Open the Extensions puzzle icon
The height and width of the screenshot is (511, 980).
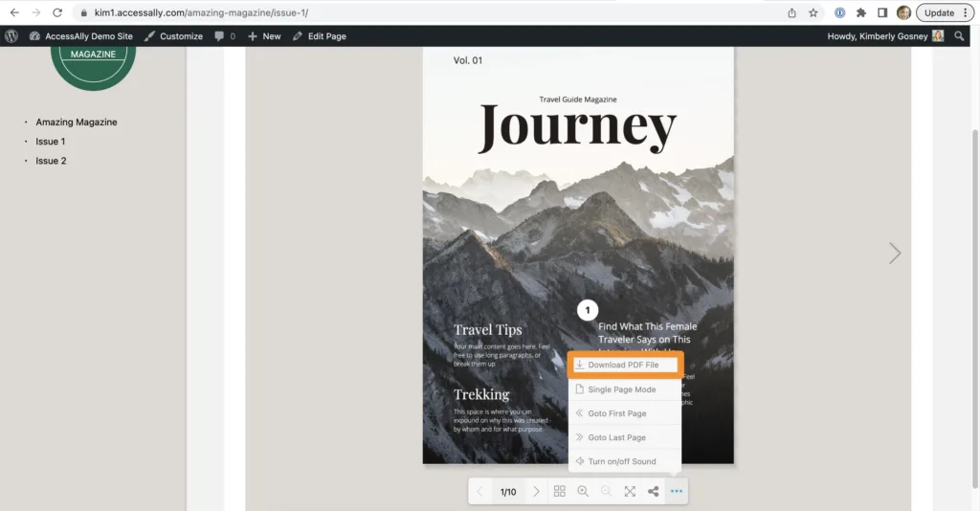click(x=861, y=12)
